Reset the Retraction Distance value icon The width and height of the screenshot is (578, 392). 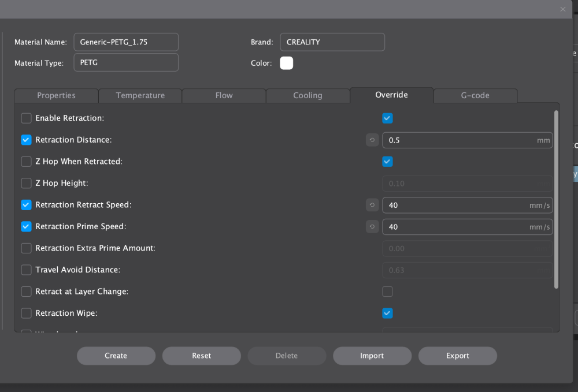372,140
